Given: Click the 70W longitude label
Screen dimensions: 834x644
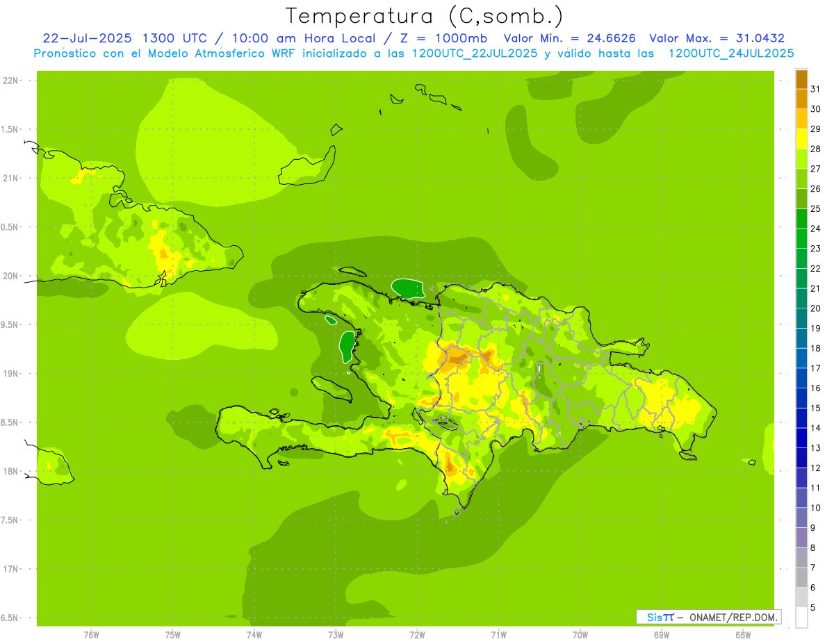Looking at the screenshot, I should [x=580, y=635].
